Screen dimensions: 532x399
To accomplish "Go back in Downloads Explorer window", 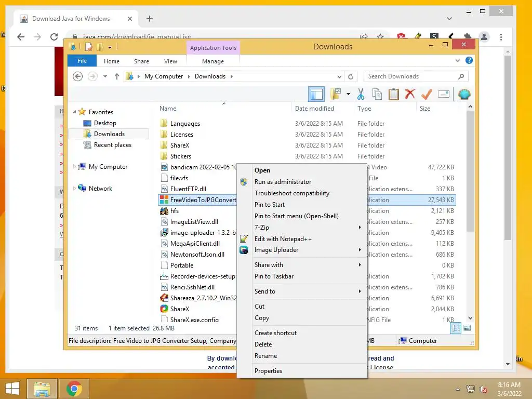I will click(x=78, y=76).
